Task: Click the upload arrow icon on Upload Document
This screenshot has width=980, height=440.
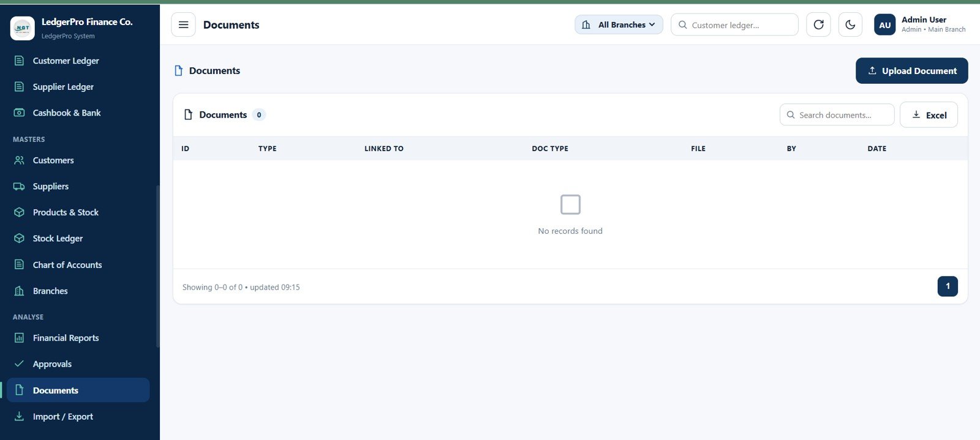Action: click(x=872, y=70)
